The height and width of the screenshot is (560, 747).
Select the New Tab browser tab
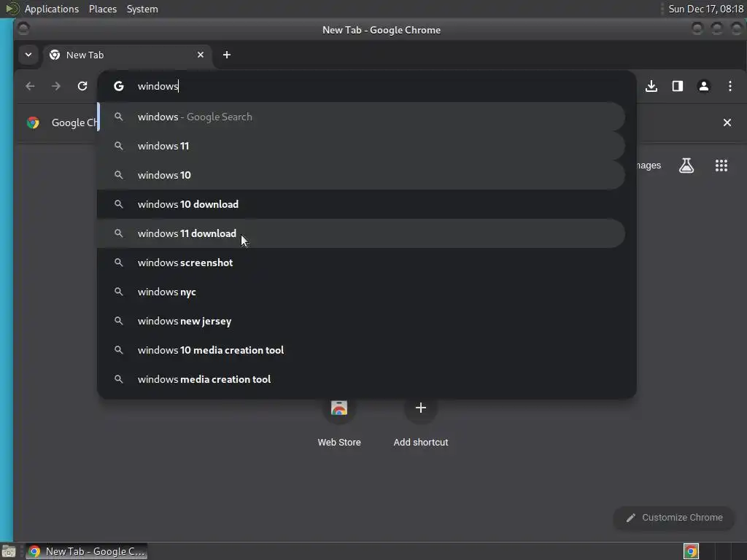(x=127, y=55)
